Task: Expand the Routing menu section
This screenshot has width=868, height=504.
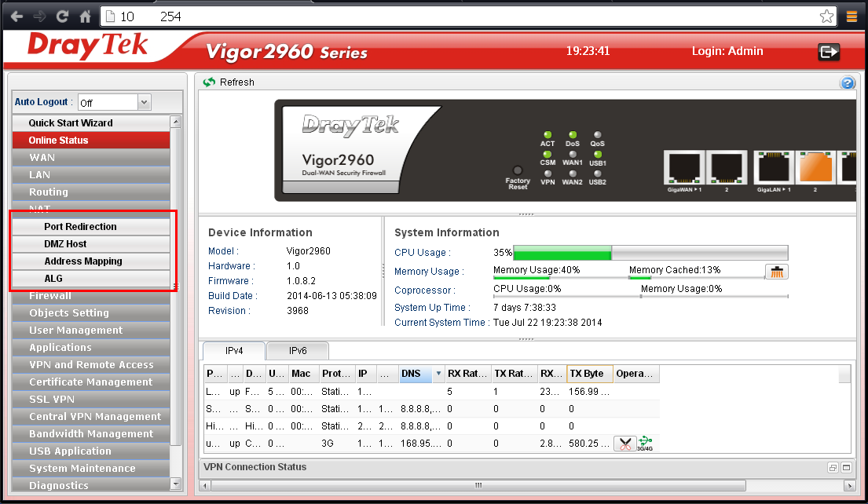Action: pyautogui.click(x=91, y=192)
